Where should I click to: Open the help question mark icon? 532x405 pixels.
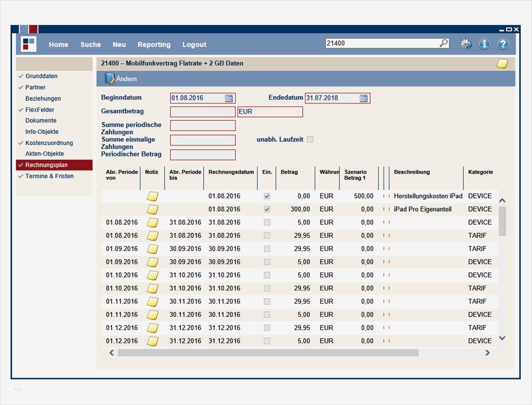(x=503, y=44)
